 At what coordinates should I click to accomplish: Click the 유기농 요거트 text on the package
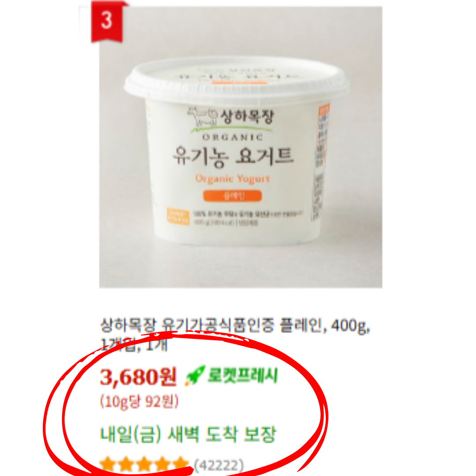(233, 156)
